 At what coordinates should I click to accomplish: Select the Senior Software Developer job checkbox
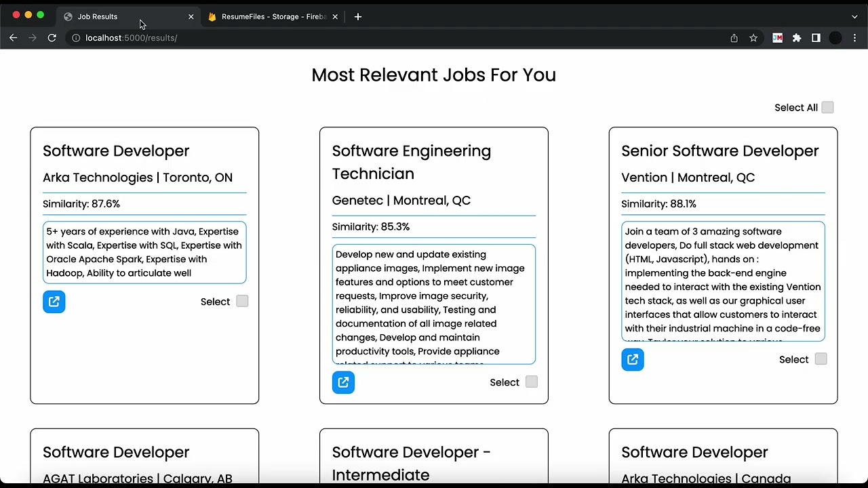821,359
